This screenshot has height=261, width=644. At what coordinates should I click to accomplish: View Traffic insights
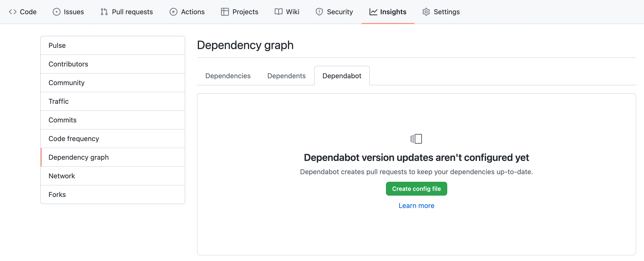[113, 101]
